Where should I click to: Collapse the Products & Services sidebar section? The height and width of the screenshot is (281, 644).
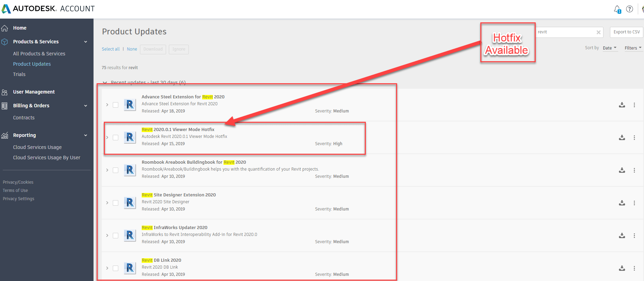86,42
